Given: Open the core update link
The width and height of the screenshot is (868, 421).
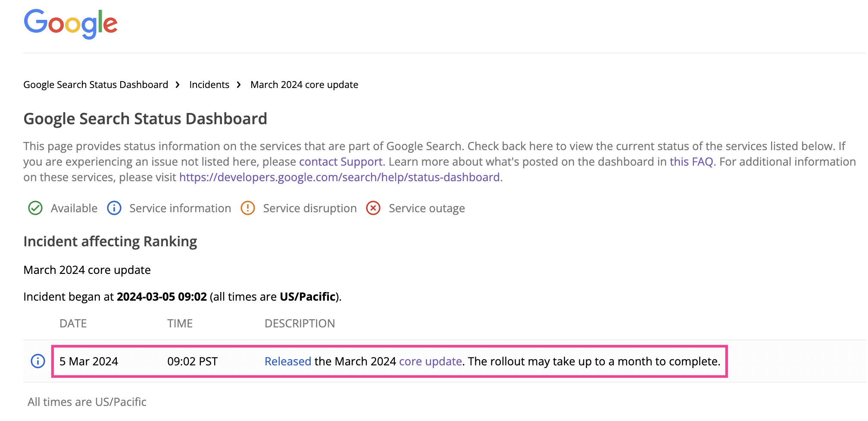Looking at the screenshot, I should coord(431,361).
